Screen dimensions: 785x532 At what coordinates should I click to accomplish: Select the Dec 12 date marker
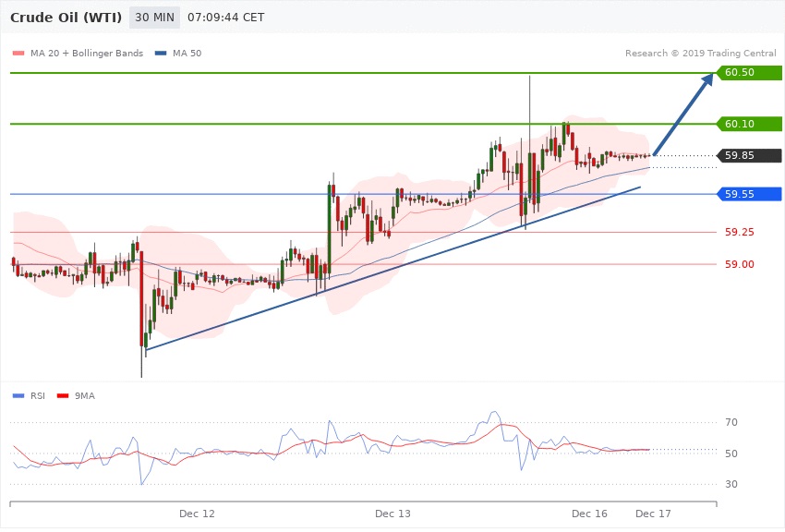(x=197, y=513)
